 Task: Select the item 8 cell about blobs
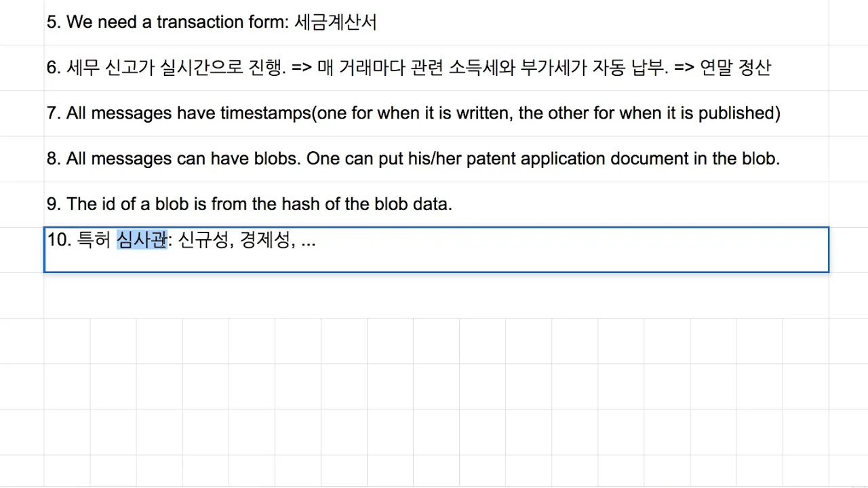(436, 159)
